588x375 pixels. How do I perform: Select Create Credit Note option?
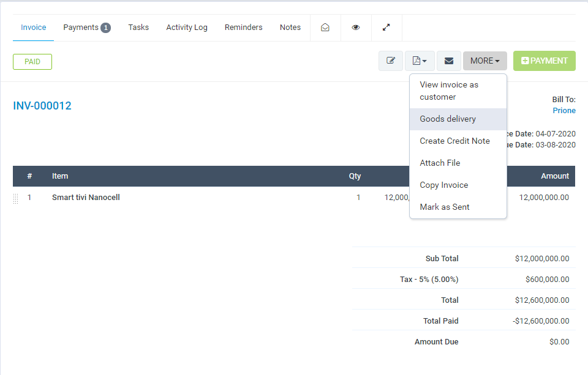(x=454, y=141)
